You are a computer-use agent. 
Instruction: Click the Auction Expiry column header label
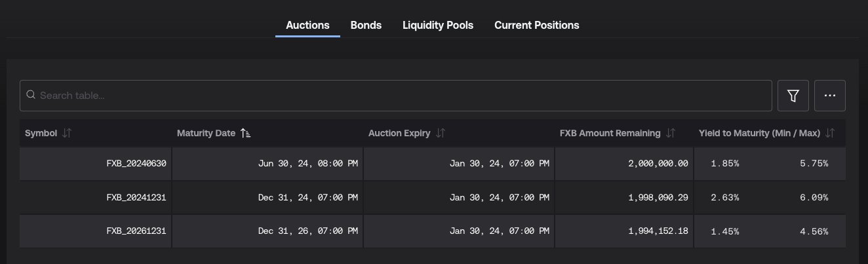tap(399, 133)
